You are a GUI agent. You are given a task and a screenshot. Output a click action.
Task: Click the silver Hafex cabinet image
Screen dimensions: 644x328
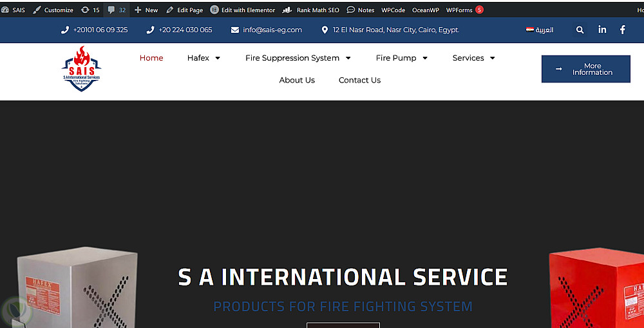(x=76, y=287)
